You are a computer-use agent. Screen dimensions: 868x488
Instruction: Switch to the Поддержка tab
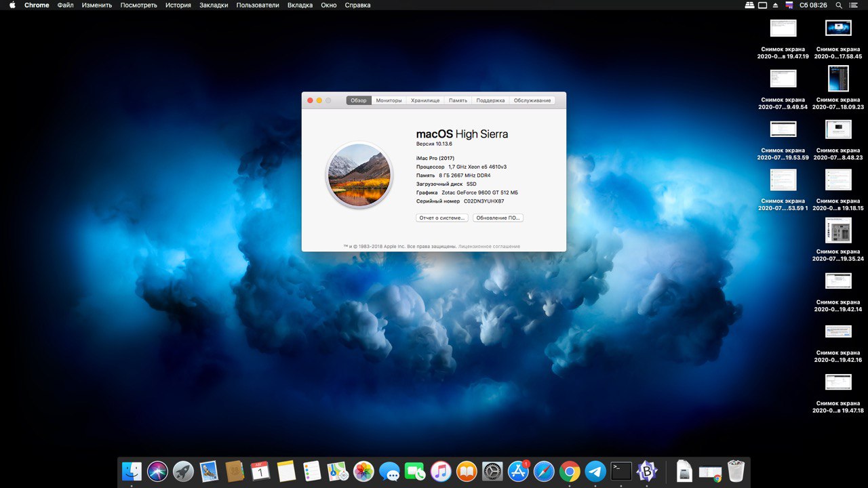[x=490, y=100]
